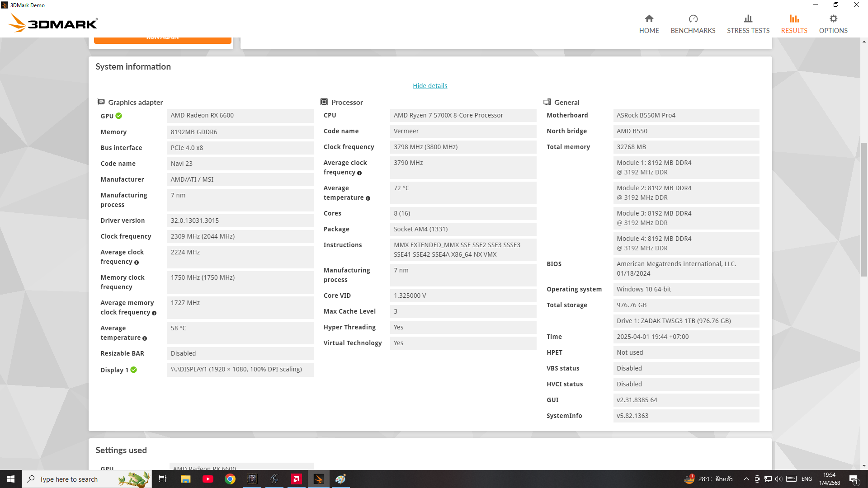This screenshot has width=868, height=488.
Task: Switch to STRESS TESTS tab label
Action: [748, 31]
